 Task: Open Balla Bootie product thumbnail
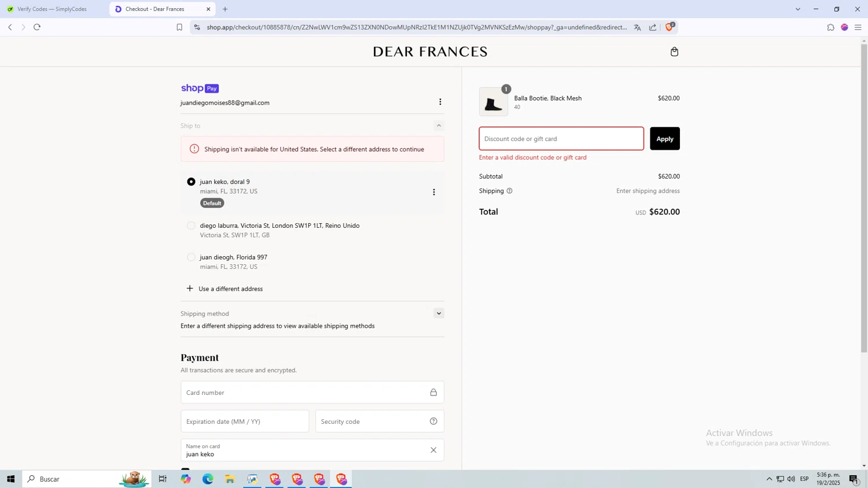(494, 102)
